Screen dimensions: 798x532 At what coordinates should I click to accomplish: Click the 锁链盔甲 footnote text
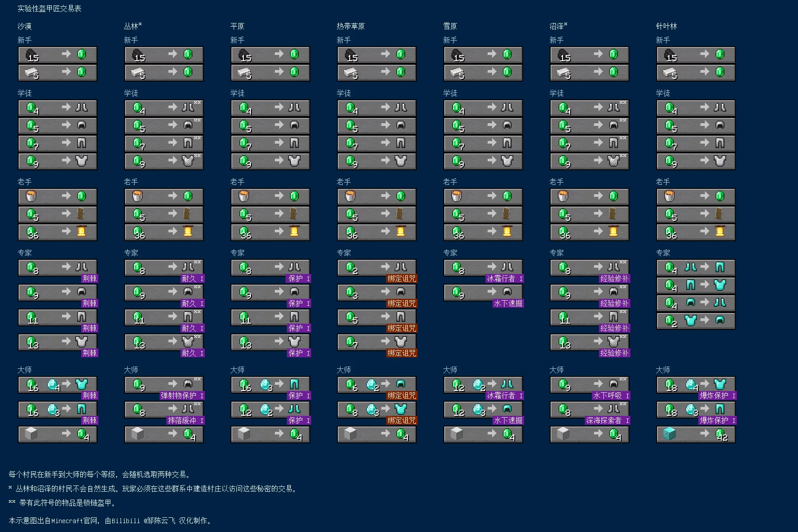click(x=63, y=503)
